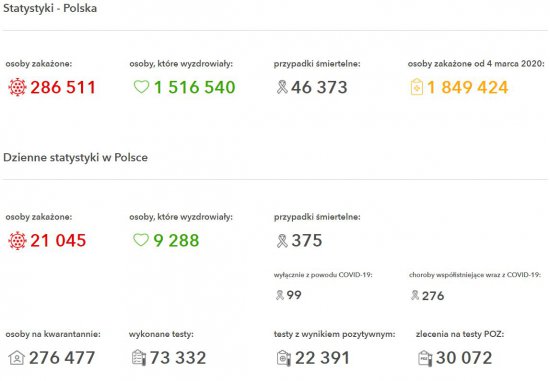Click the quarantine house icon beside 276 477

tap(16, 358)
